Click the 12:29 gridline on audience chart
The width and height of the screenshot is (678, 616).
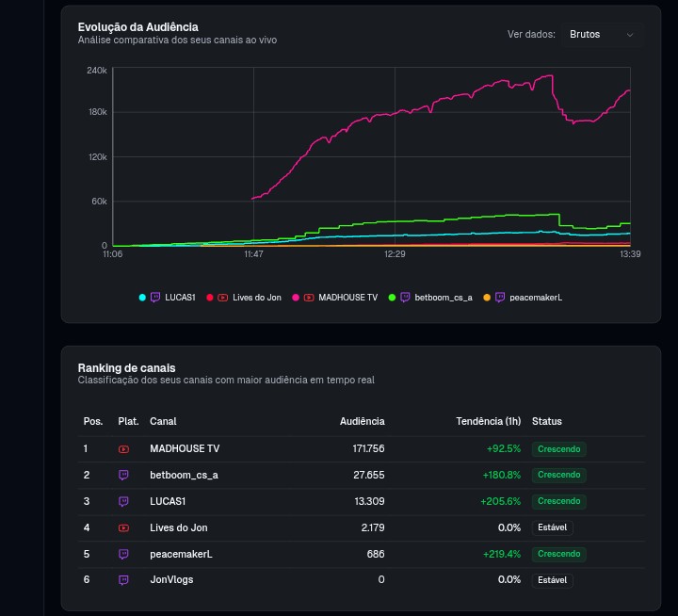click(x=395, y=156)
